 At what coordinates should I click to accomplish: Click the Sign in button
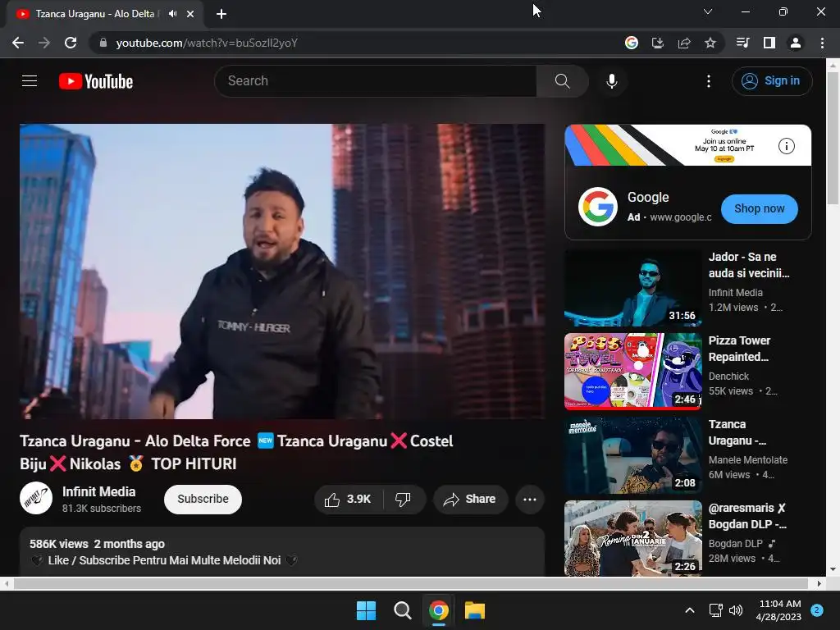click(772, 81)
